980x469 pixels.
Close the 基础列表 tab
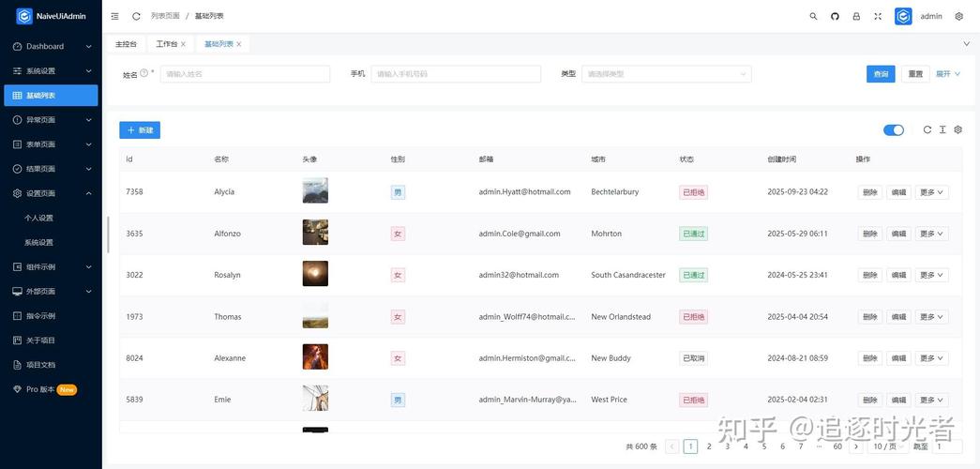tap(239, 44)
